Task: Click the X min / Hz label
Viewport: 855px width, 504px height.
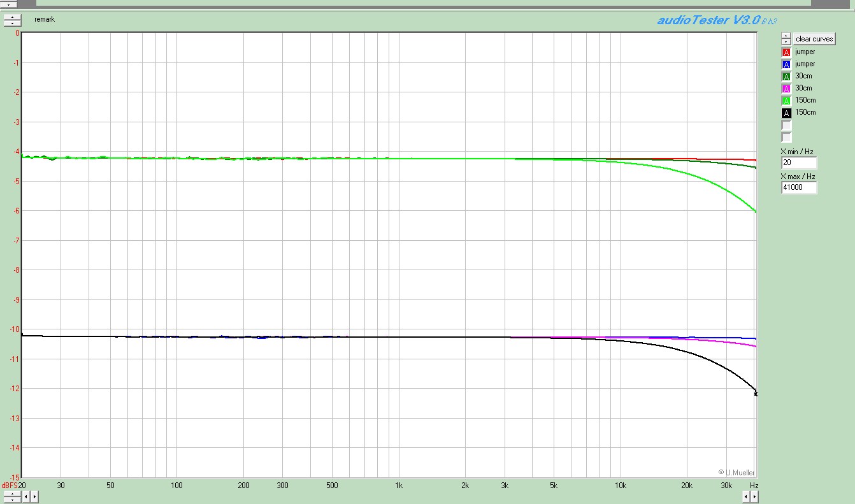Action: click(796, 152)
